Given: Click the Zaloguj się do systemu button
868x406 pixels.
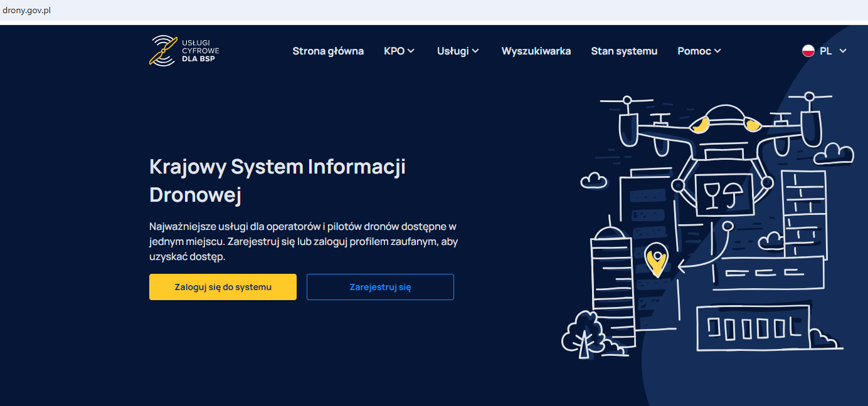Looking at the screenshot, I should (223, 286).
